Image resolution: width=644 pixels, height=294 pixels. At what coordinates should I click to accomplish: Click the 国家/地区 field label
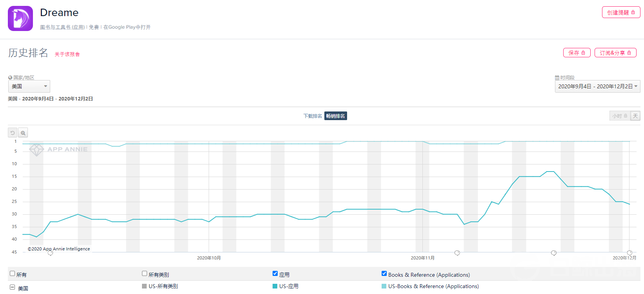click(x=24, y=78)
